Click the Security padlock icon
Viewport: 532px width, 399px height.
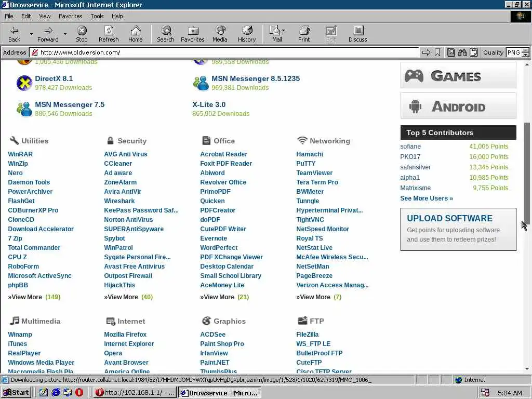pos(110,140)
